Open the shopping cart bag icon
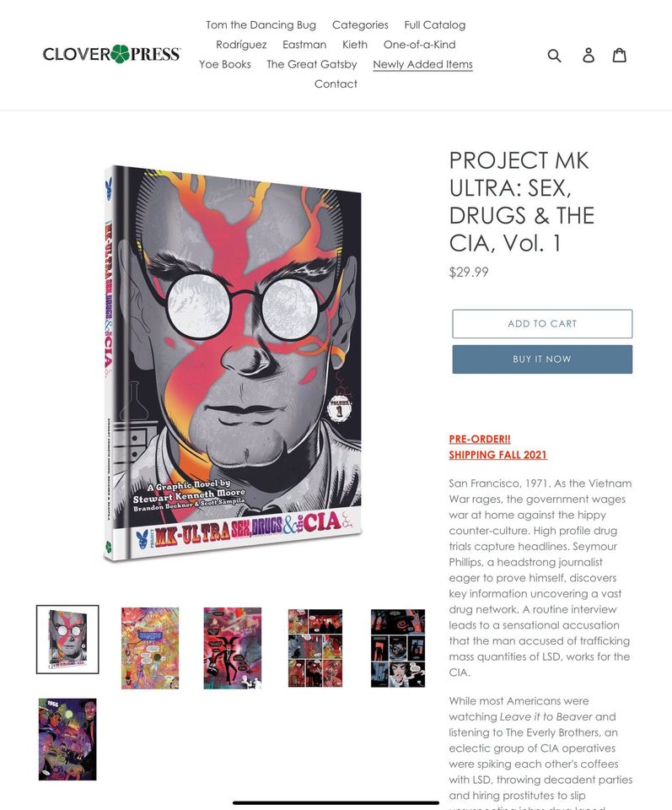672x810 pixels. pyautogui.click(x=620, y=55)
